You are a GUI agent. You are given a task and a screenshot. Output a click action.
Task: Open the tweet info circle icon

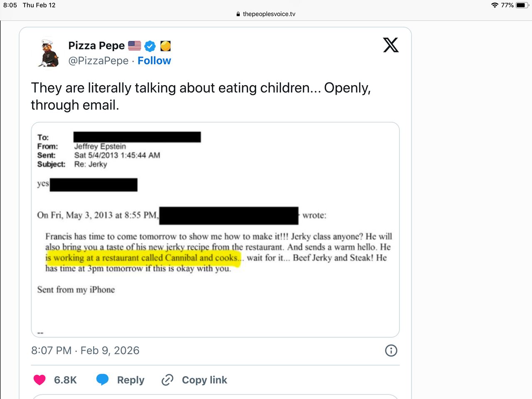tap(391, 351)
